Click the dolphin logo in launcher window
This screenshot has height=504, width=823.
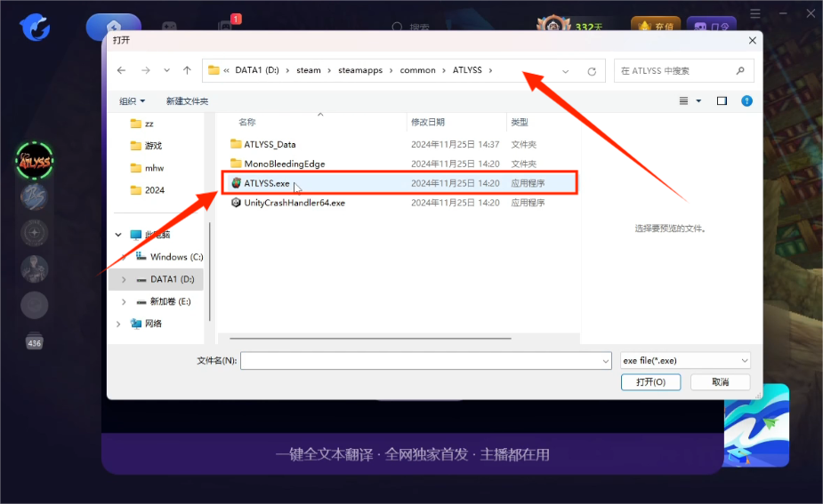(36, 27)
